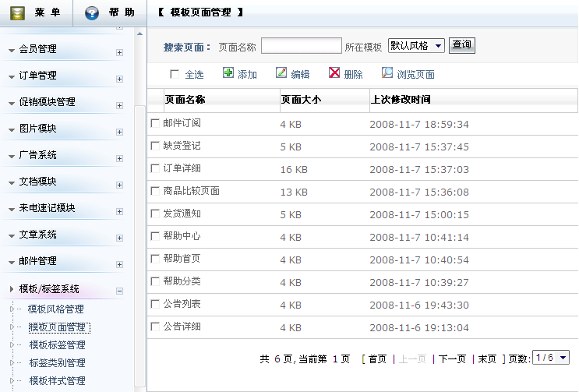Viewport: 579px width, 392px height.
Task: Select 订单管理 in the sidebar
Action: pos(37,76)
